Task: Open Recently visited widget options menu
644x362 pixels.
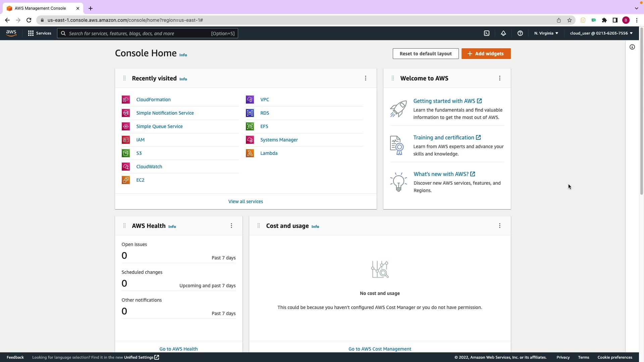Action: point(366,78)
